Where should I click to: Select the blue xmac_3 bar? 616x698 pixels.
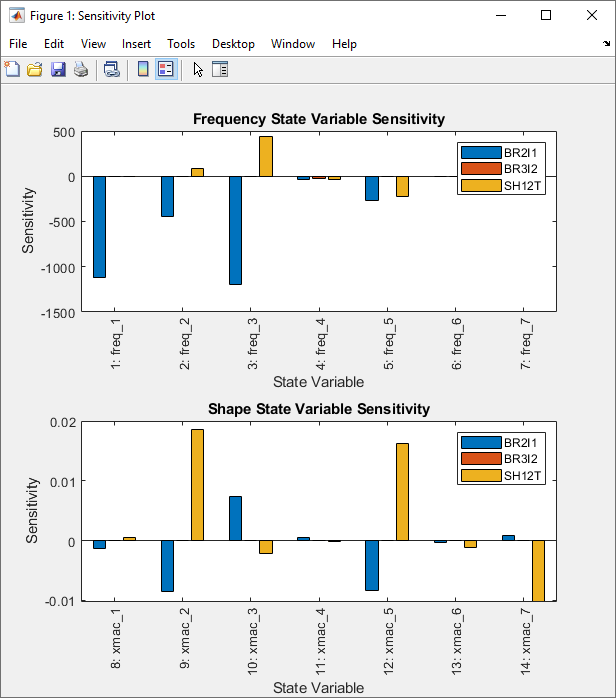click(x=235, y=519)
